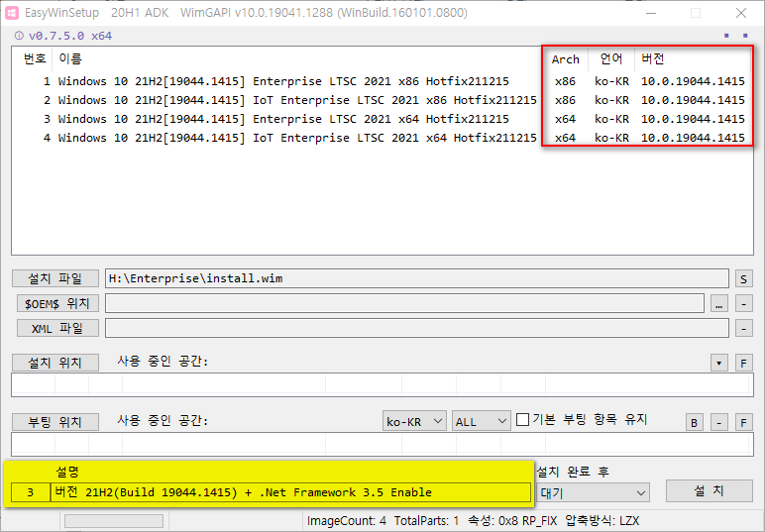765x532 pixels.
Task: Minimize the EasyWinSetup window
Action: (x=650, y=13)
